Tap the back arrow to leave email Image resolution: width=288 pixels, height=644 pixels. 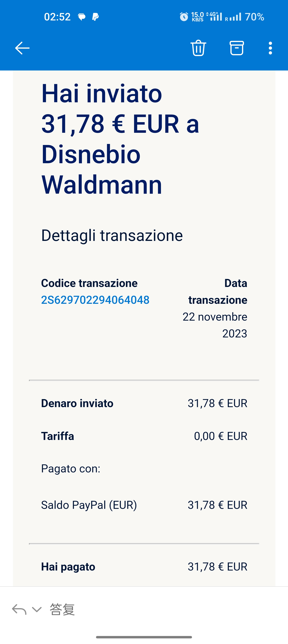[22, 48]
